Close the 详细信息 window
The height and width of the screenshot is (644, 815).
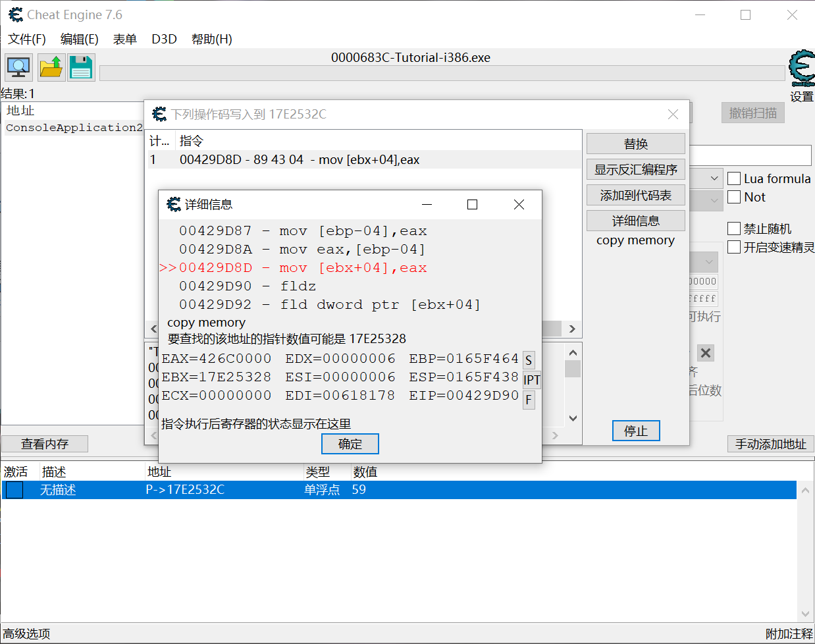tap(519, 205)
